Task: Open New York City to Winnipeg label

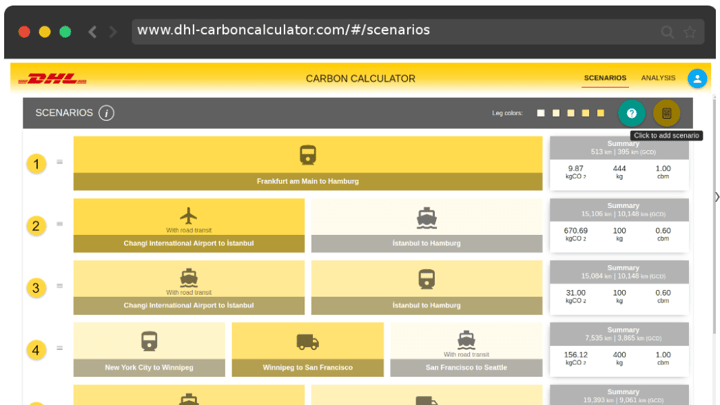Action: [x=149, y=367]
